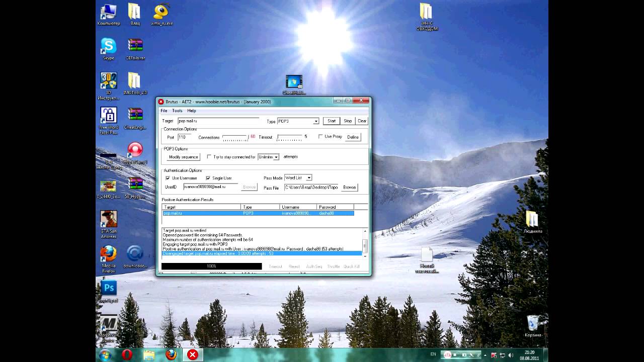Select the CEFails.rar archive icon
The width and height of the screenshot is (644, 362).
[135, 49]
